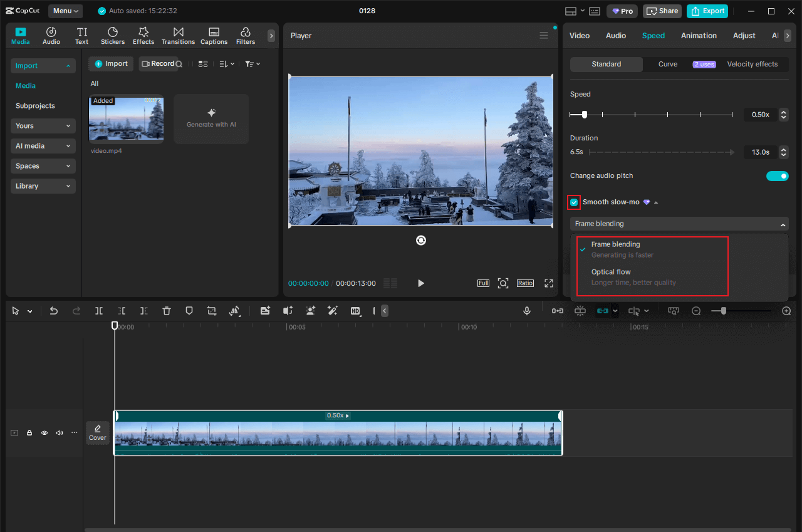Start voiceover recording with the microphone icon
Screen dimensions: 802x532
tap(527, 310)
